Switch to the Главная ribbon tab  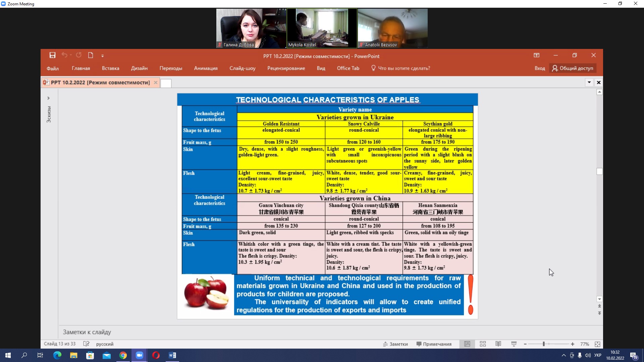[x=81, y=68]
